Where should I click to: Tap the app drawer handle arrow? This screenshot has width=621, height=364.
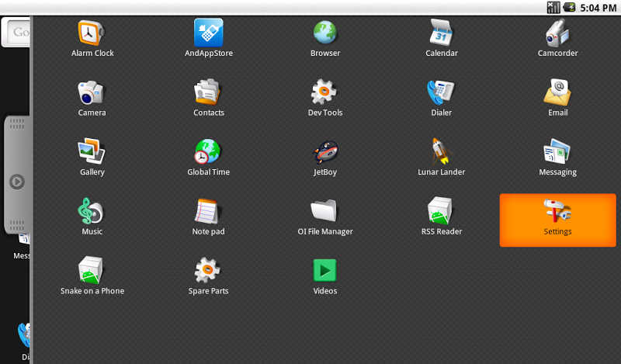click(x=16, y=182)
